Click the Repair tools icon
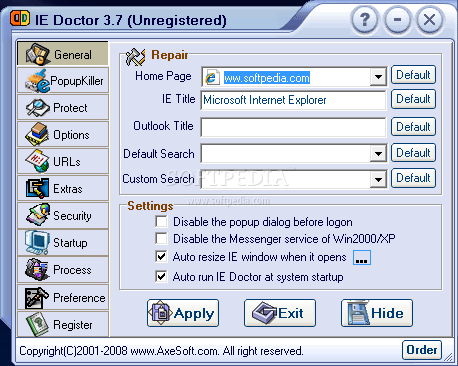Screen dimensions: 458x366 tap(135, 57)
